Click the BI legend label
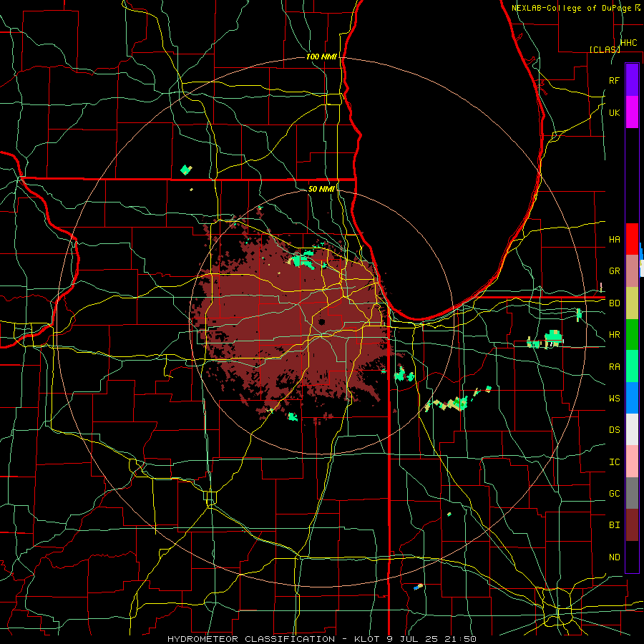Viewport: 644px width, 644px height. tap(615, 525)
